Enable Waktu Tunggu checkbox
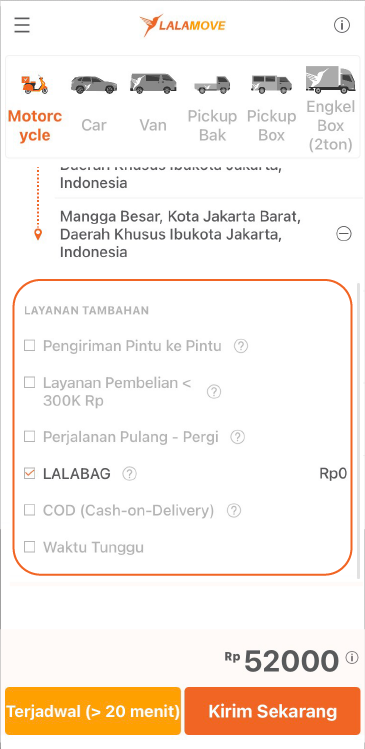Viewport: 365px width, 749px height. point(30,547)
